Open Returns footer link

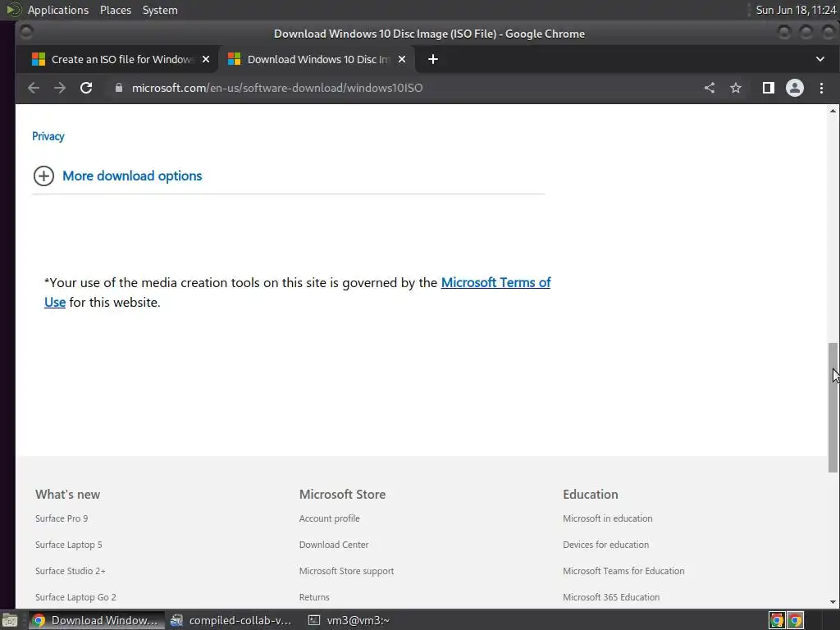[314, 597]
